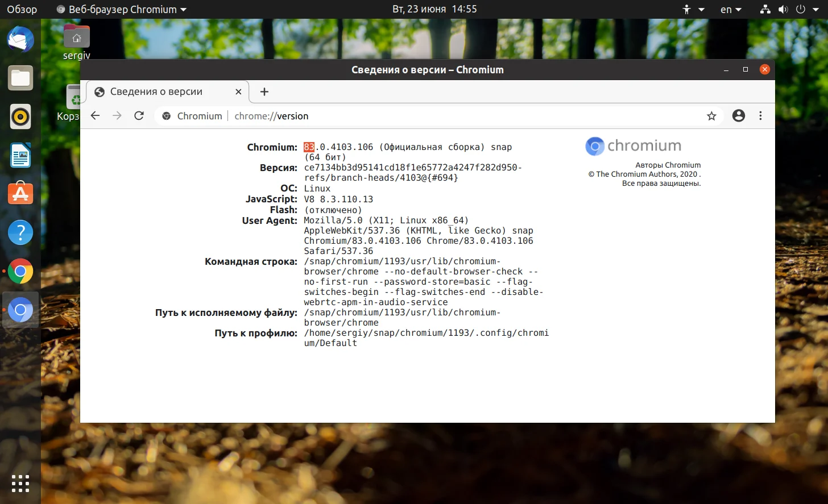Click the volume icon in top bar
Screen dimensions: 828x504
click(783, 9)
